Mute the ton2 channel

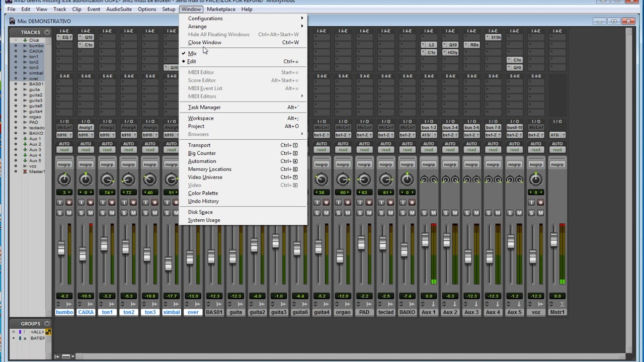click(x=133, y=213)
